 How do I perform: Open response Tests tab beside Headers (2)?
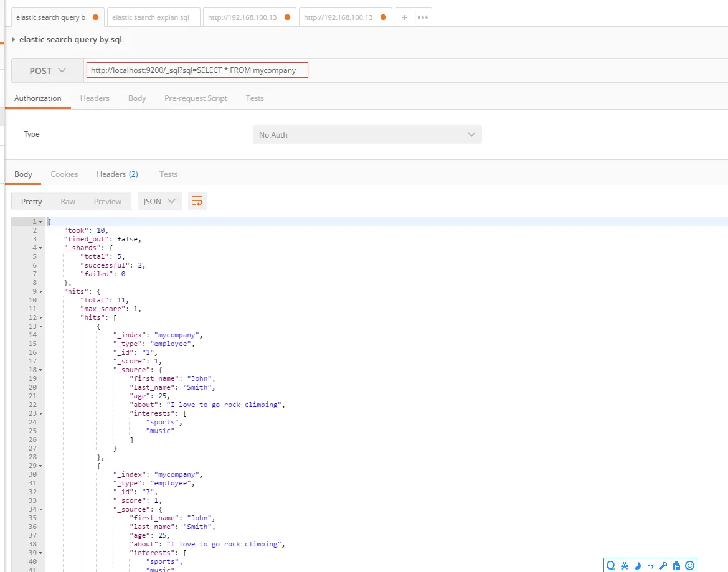pos(169,174)
